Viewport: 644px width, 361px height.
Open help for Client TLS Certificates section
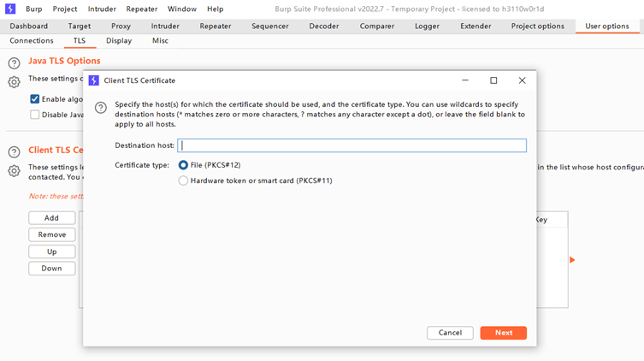click(14, 152)
